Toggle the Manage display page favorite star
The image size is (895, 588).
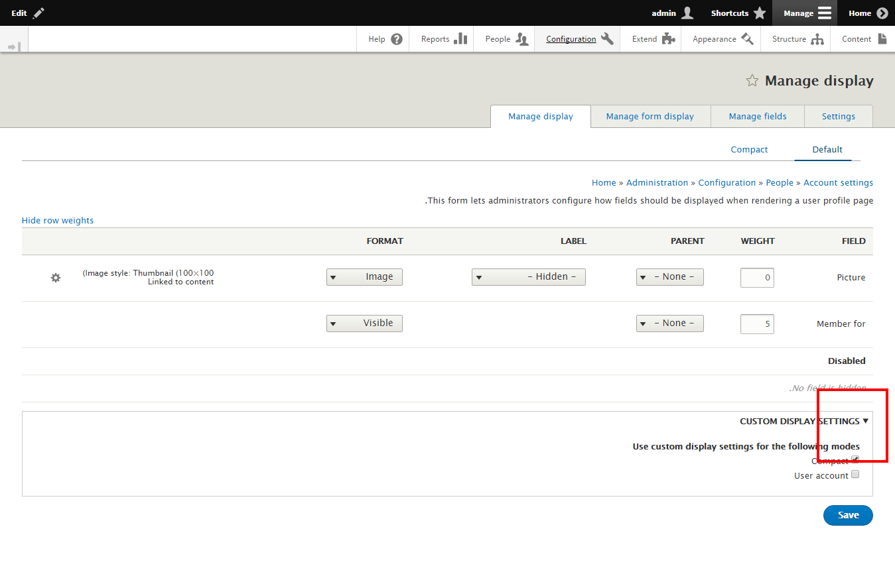(752, 80)
